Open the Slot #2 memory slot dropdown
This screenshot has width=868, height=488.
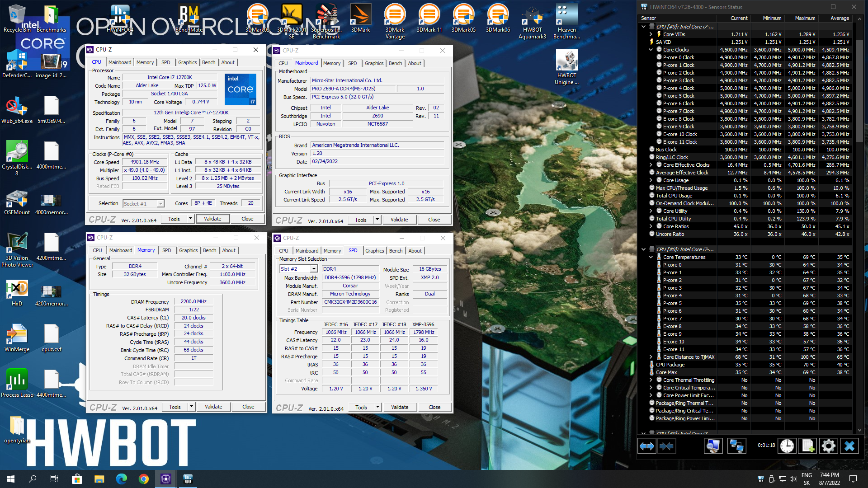pos(313,269)
